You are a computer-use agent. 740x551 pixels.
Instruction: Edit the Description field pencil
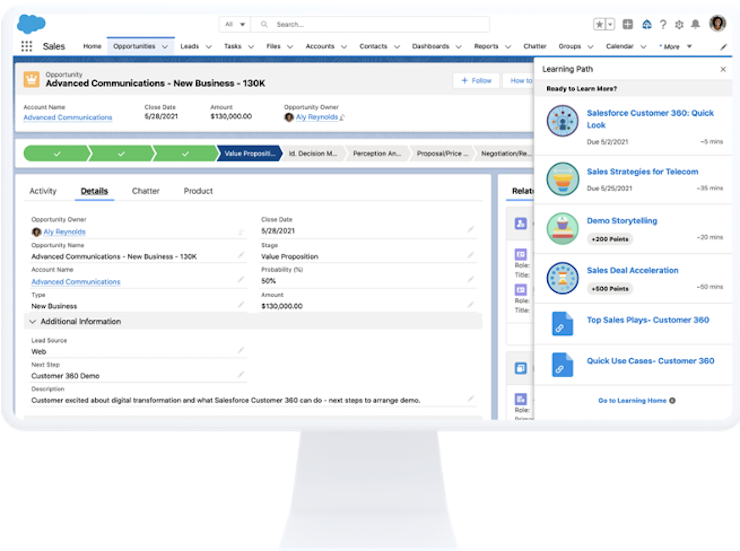471,399
